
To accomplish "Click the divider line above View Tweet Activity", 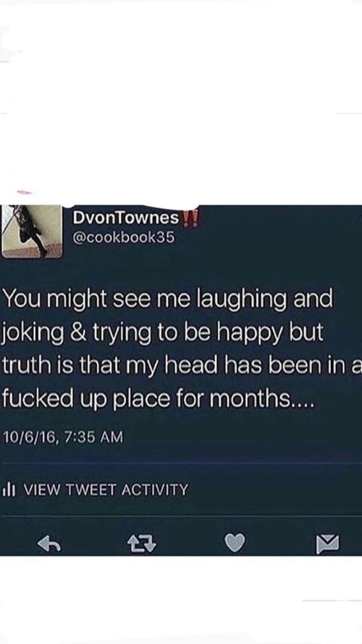I will click(x=181, y=463).
